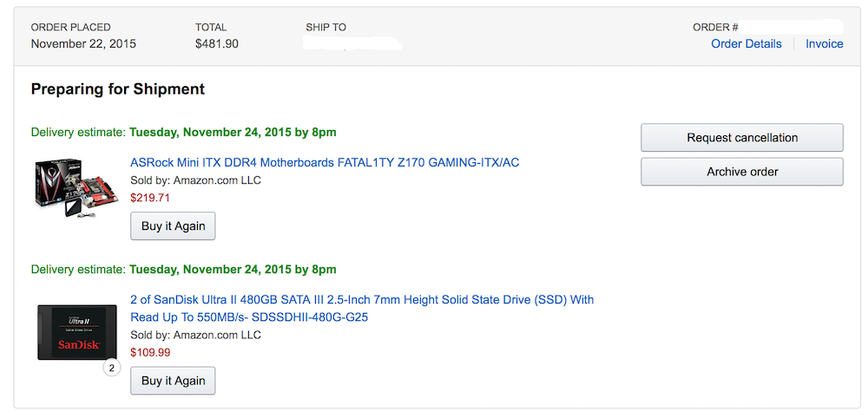Click the quantity 2 badge on SanDisk image
Viewport: 868px width, 418px height.
click(112, 368)
